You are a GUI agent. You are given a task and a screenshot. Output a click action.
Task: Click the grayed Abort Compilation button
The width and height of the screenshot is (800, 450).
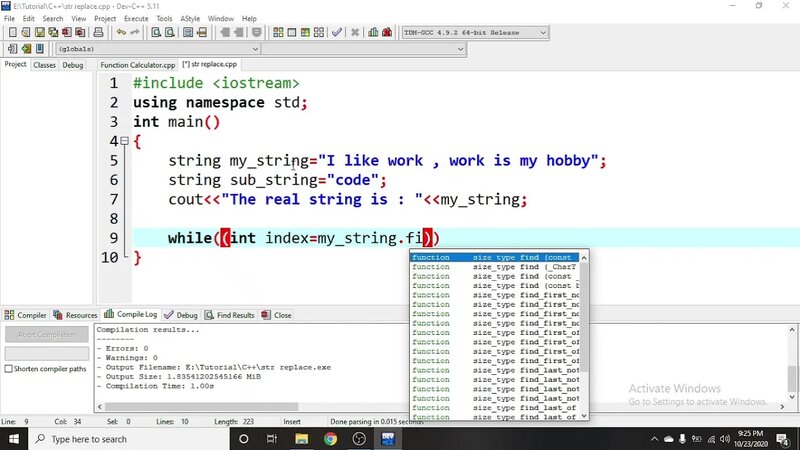tap(47, 334)
